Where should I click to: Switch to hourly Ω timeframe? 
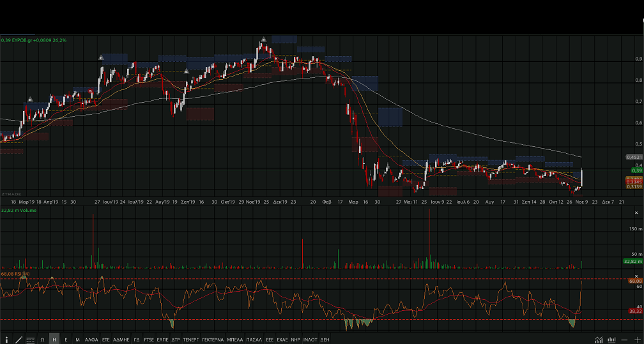tap(42, 340)
